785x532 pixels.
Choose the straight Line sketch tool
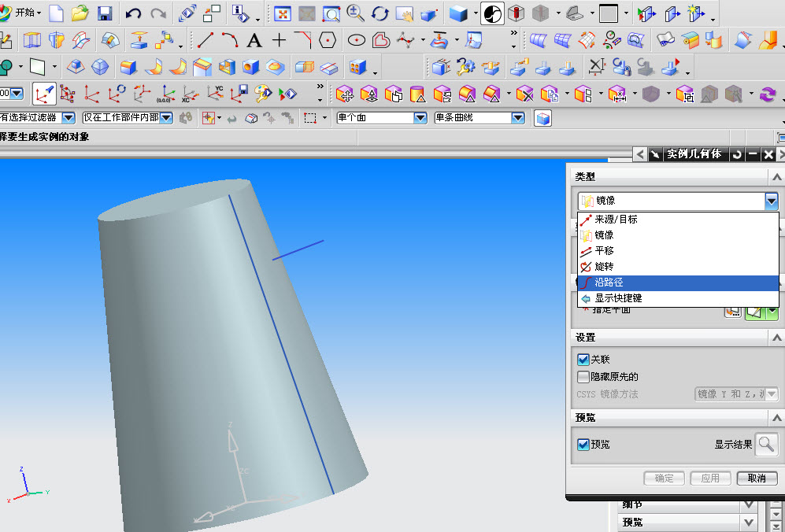(x=206, y=41)
